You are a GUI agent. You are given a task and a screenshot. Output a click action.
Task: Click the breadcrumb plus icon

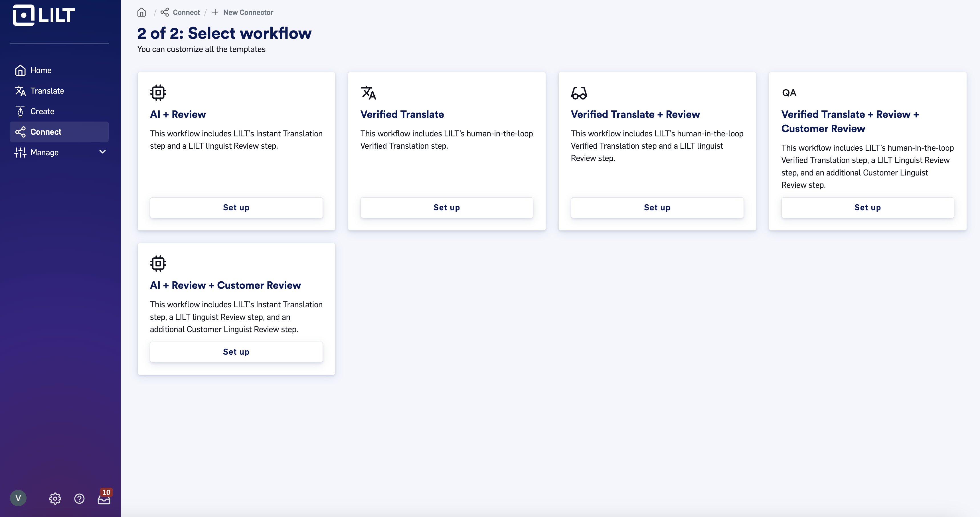click(215, 12)
